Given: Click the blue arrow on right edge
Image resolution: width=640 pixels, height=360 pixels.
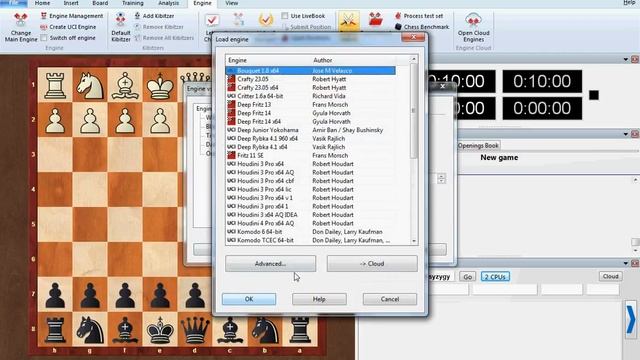Looking at the screenshot, I should click(631, 319).
